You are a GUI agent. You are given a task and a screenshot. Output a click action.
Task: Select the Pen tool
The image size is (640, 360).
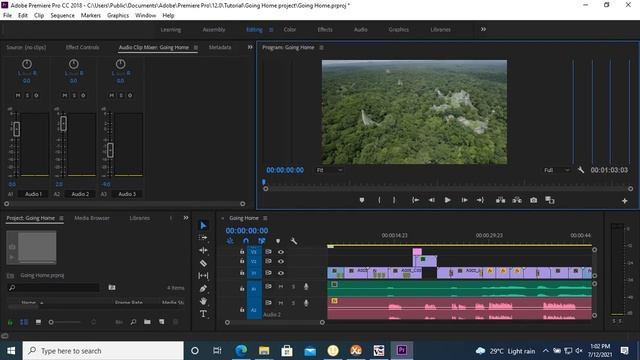(x=203, y=289)
